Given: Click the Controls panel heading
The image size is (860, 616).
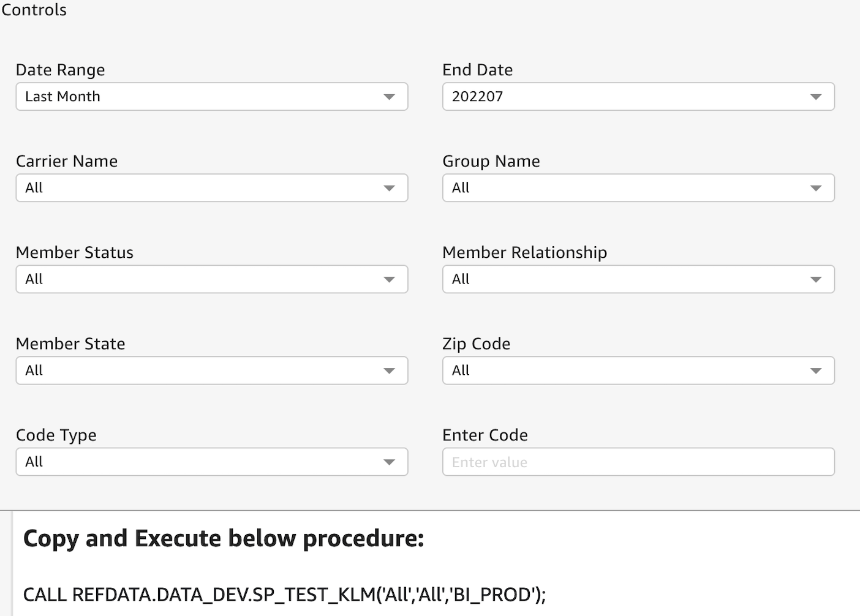Looking at the screenshot, I should tap(34, 10).
